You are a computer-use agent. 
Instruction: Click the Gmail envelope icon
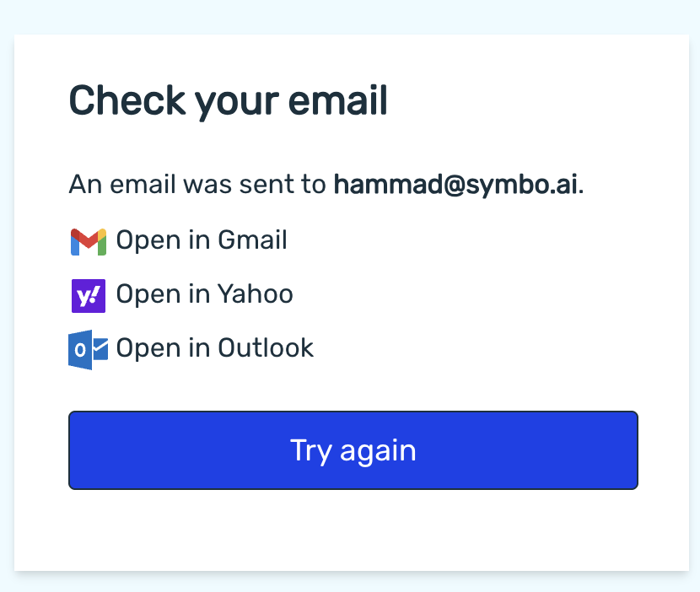coord(89,241)
